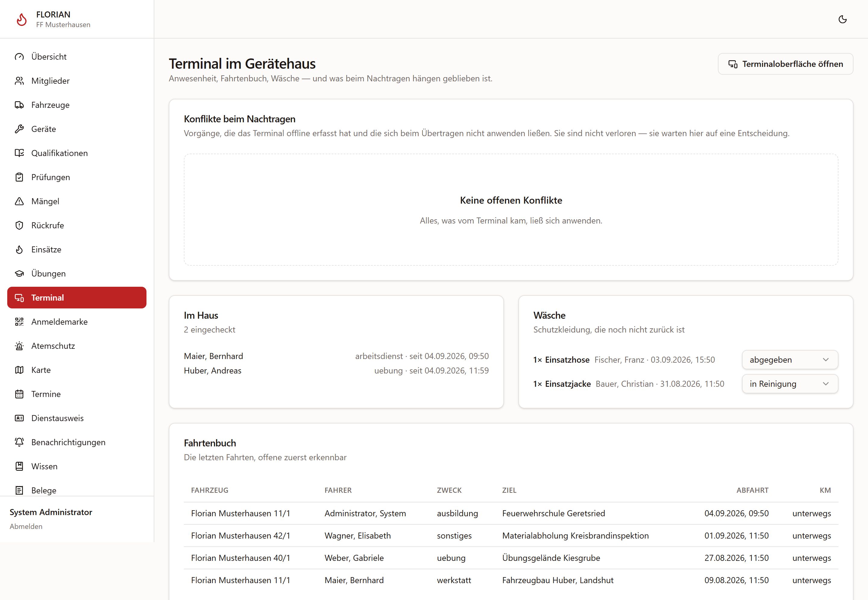The width and height of the screenshot is (868, 600).
Task: Click the ABFAHRT column header
Action: coord(752,490)
